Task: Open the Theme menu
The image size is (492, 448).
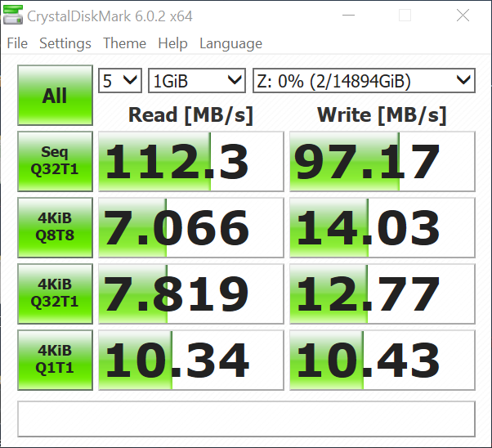Action: click(124, 43)
